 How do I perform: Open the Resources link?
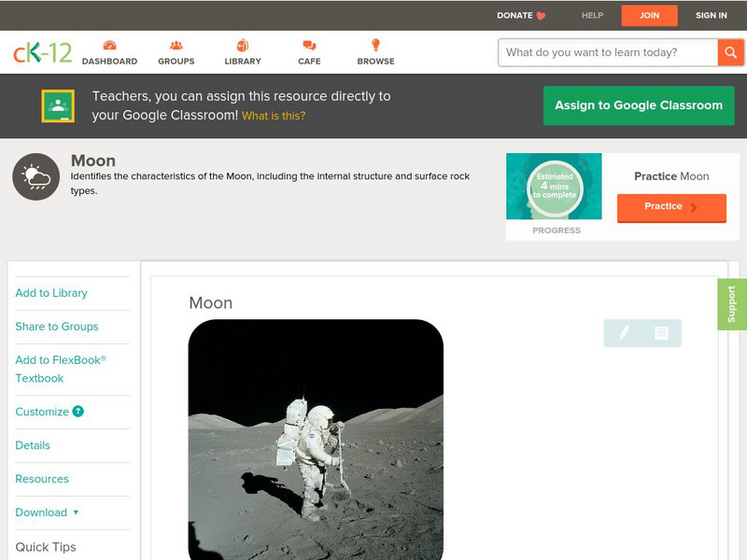click(42, 479)
